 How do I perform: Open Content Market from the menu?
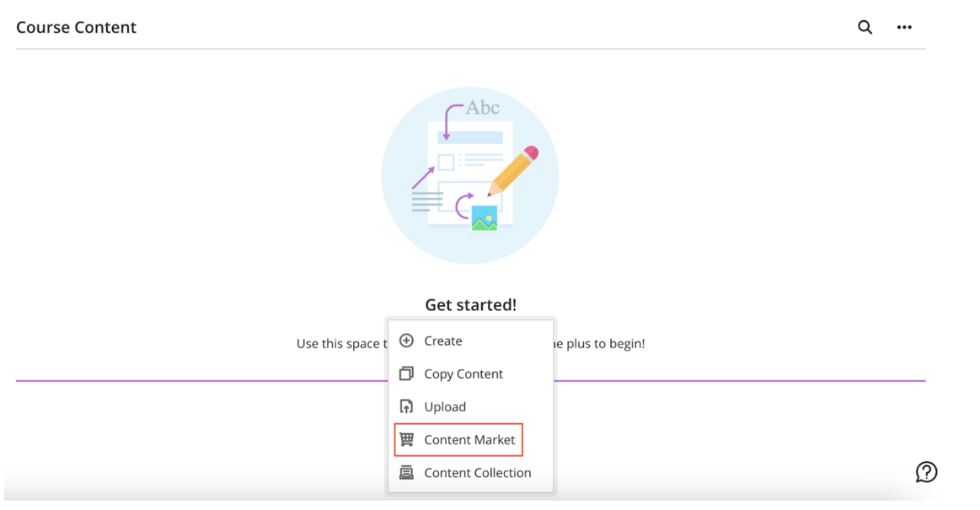469,440
